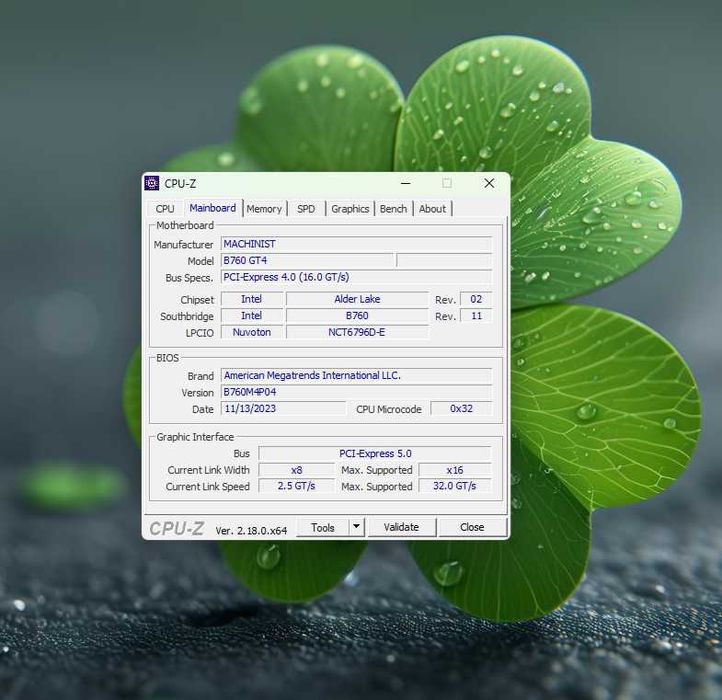Screen dimensions: 722x700
Task: Click the Southbridge Intel vendor value
Action: coord(251,315)
